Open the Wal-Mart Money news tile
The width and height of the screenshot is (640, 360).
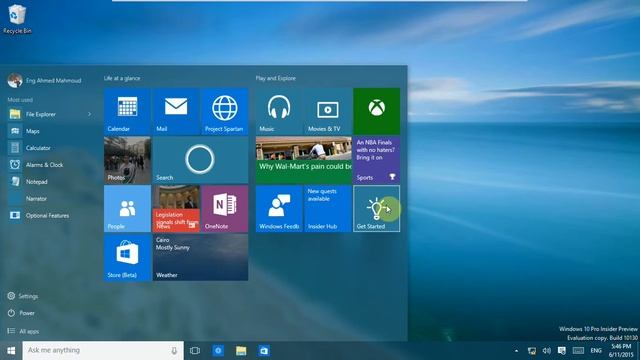pos(304,160)
